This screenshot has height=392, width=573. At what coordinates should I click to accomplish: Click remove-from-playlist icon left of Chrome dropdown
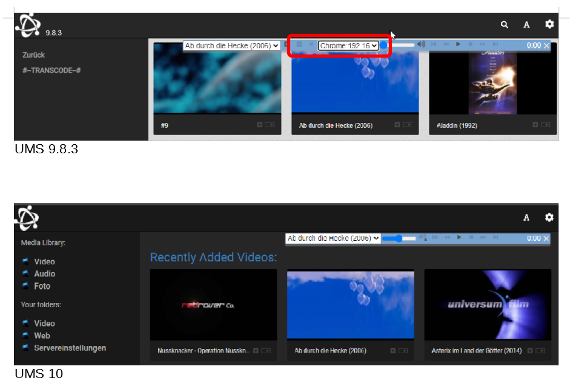tap(299, 44)
